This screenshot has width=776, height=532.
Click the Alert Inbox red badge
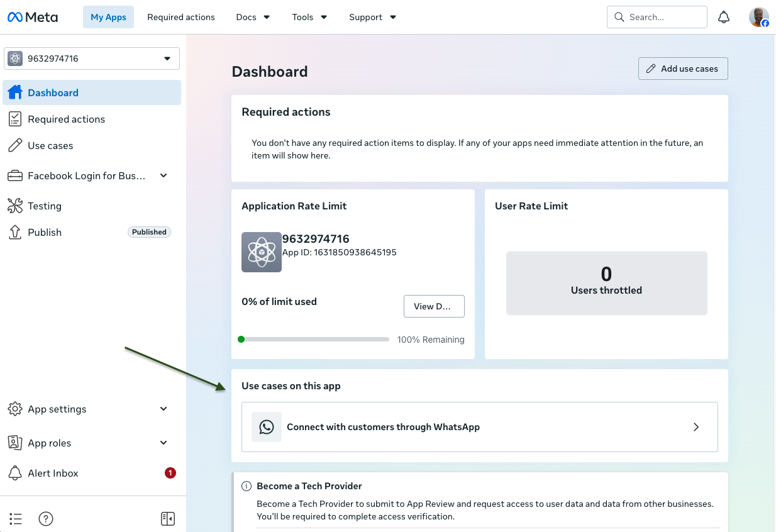click(170, 473)
